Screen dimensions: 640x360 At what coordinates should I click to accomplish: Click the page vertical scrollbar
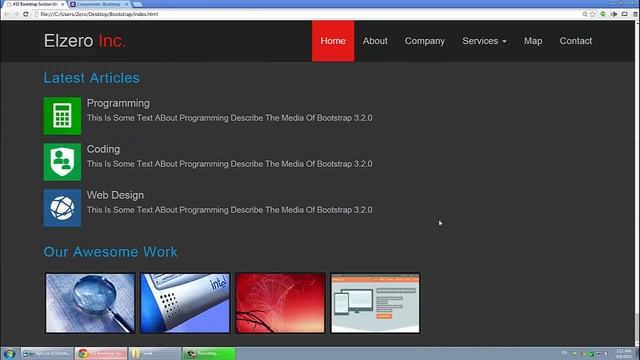(637, 184)
